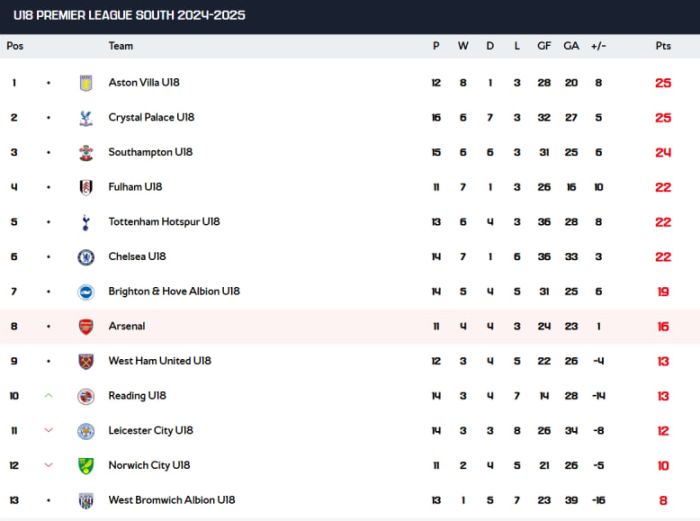The height and width of the screenshot is (521, 700).
Task: Select the West Bromwich Albion U18 name
Action: (172, 500)
